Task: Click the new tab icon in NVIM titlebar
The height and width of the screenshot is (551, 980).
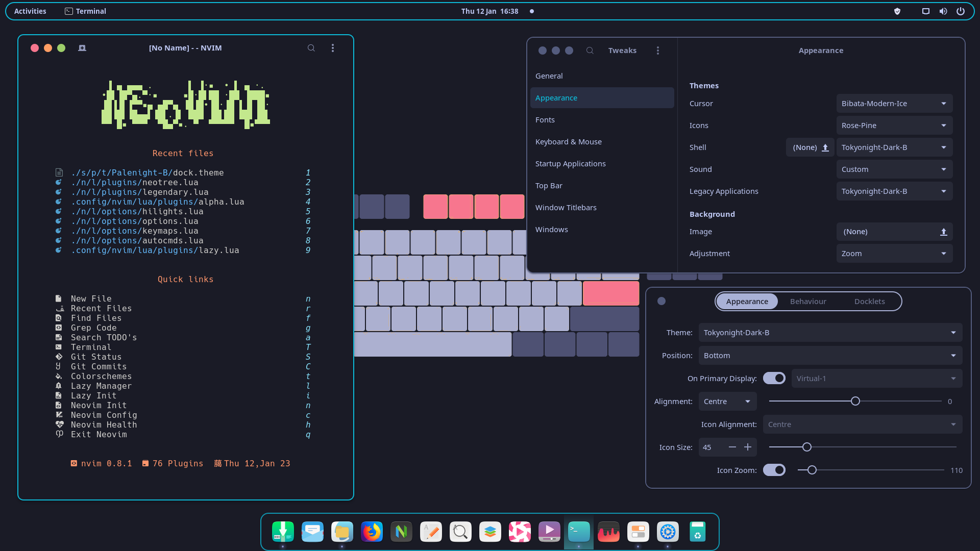Action: [x=82, y=48]
